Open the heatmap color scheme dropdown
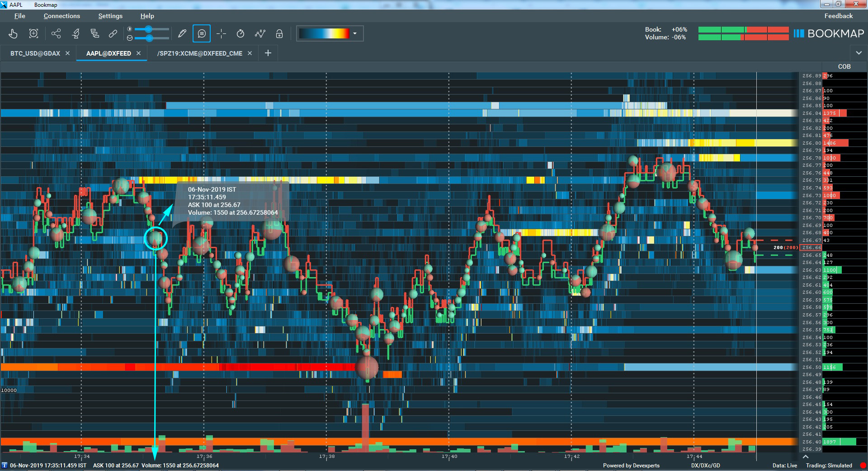Screen dimensions: 868x471 [355, 34]
